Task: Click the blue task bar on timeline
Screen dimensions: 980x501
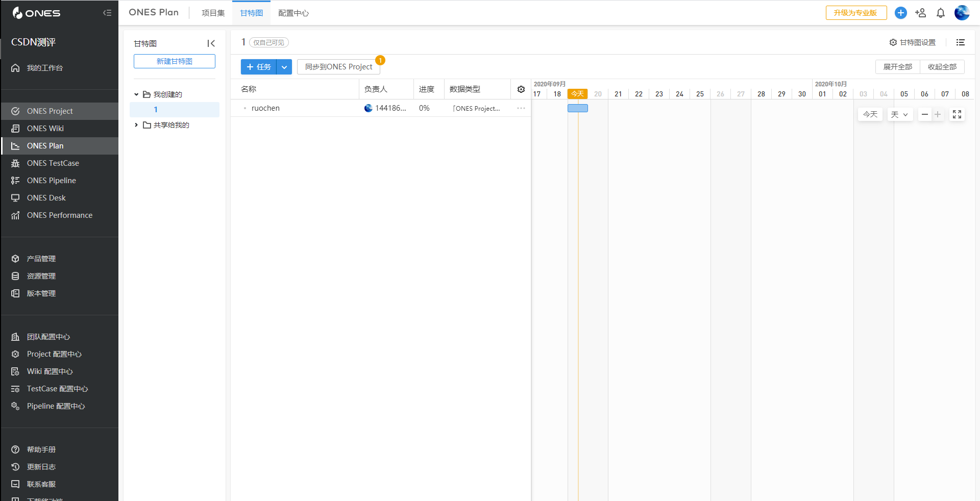Action: pyautogui.click(x=578, y=108)
